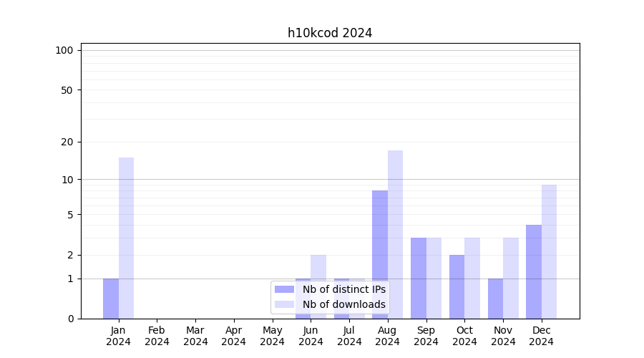Click the Feb 2024 x-axis label

(157, 336)
